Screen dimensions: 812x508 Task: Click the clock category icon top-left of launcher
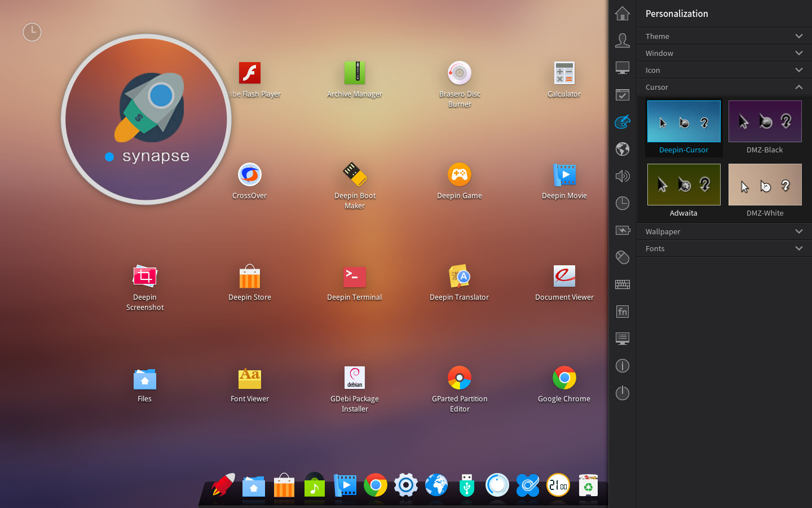[x=32, y=32]
